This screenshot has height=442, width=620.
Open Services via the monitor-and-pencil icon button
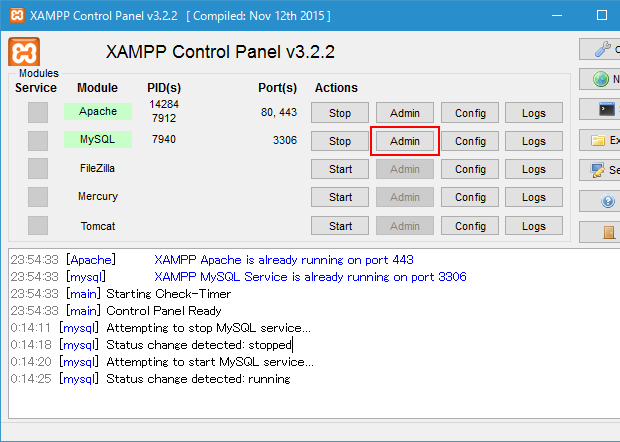[x=600, y=170]
